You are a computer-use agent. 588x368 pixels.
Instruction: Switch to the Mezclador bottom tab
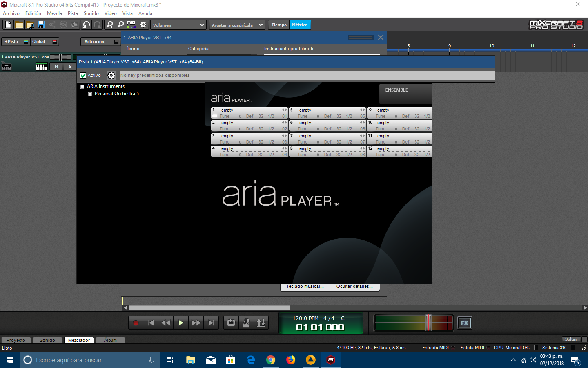[x=79, y=340]
